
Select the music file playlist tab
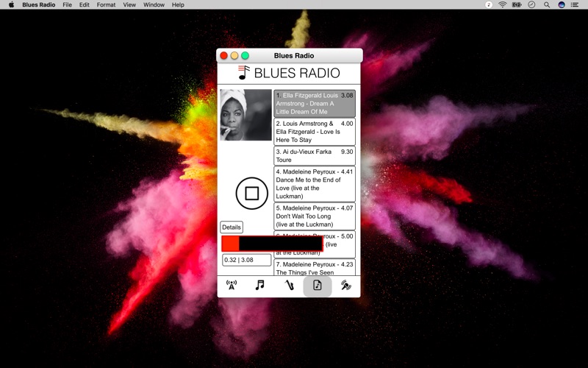tap(318, 286)
